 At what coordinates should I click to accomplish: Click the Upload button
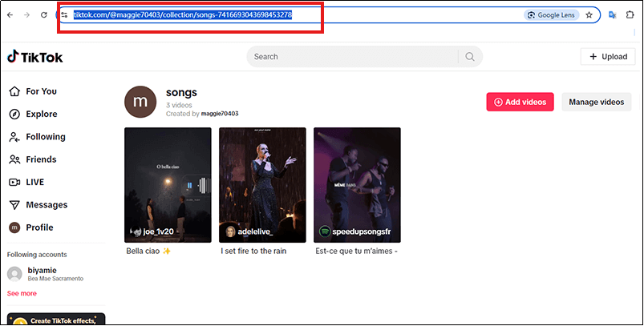[x=608, y=57]
